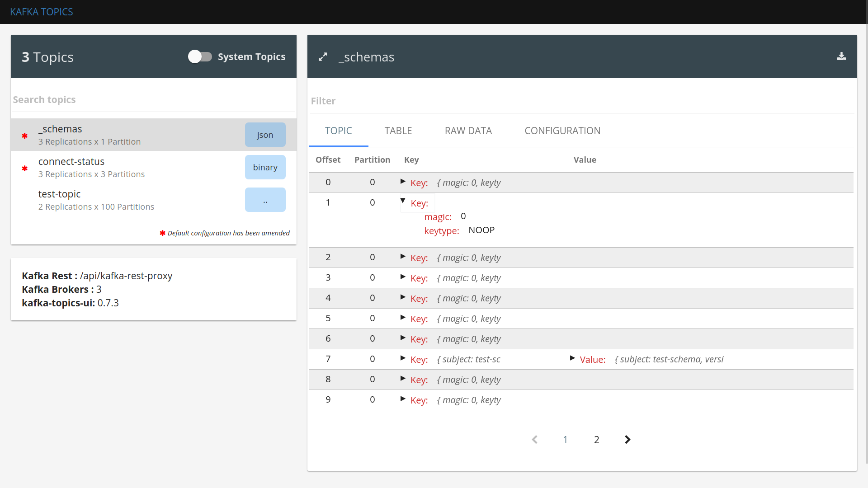Expand the Key at offset 9
868x488 pixels.
click(403, 399)
